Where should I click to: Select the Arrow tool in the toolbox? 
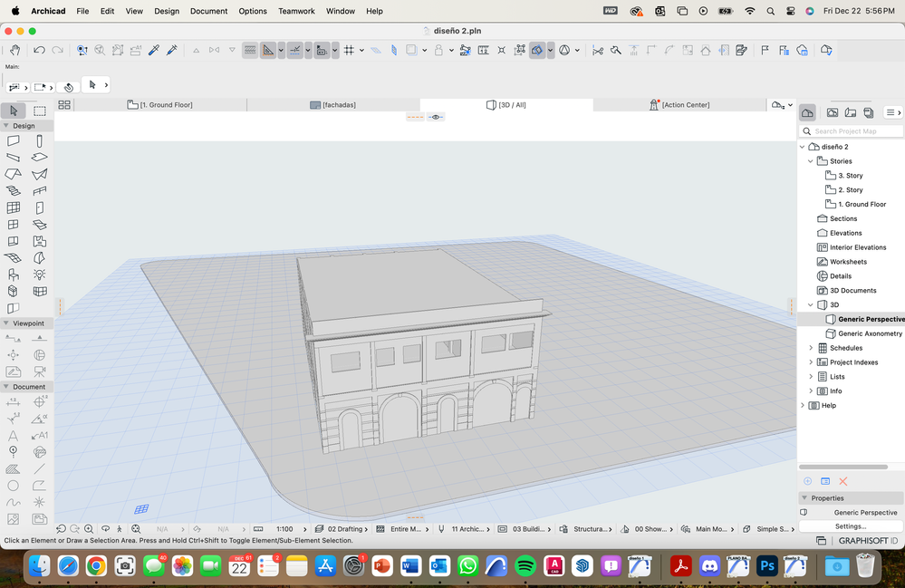click(x=14, y=111)
